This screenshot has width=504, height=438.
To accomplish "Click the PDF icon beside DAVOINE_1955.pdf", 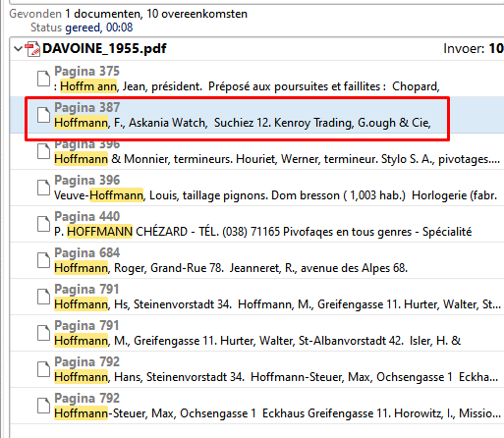I will [32, 49].
